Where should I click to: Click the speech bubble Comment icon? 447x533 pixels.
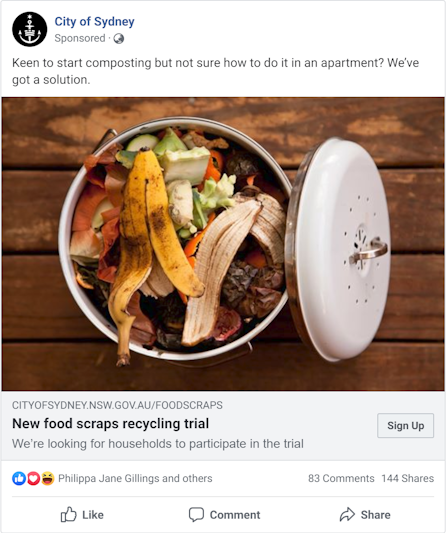[196, 515]
